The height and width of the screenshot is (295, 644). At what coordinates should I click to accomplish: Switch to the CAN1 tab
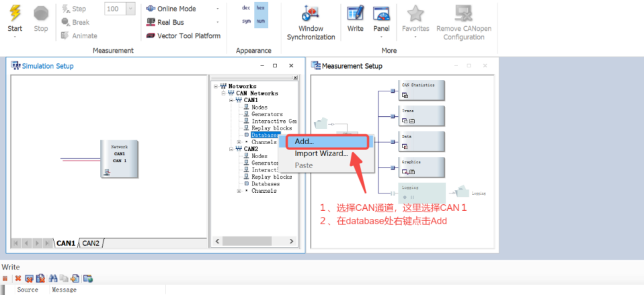[66, 243]
